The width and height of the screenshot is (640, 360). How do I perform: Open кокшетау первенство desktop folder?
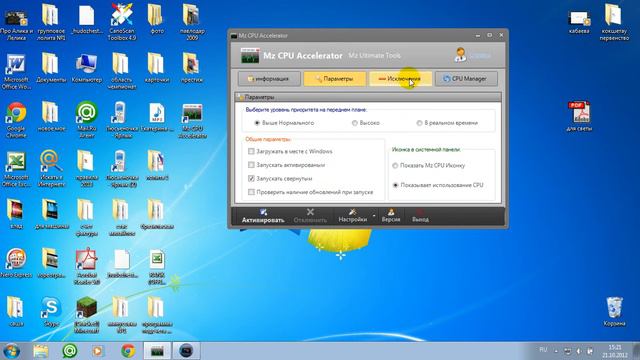614,22
